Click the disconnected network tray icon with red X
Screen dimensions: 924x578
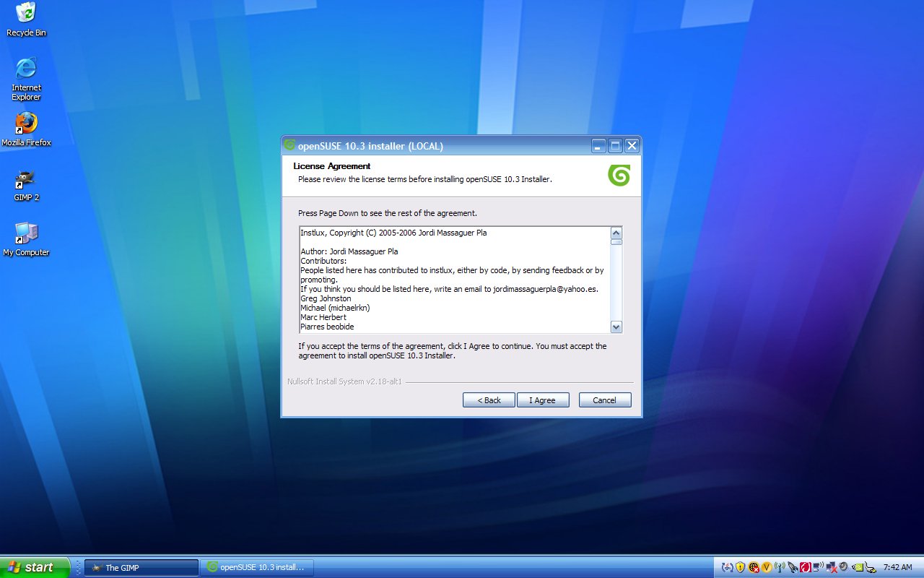point(832,567)
